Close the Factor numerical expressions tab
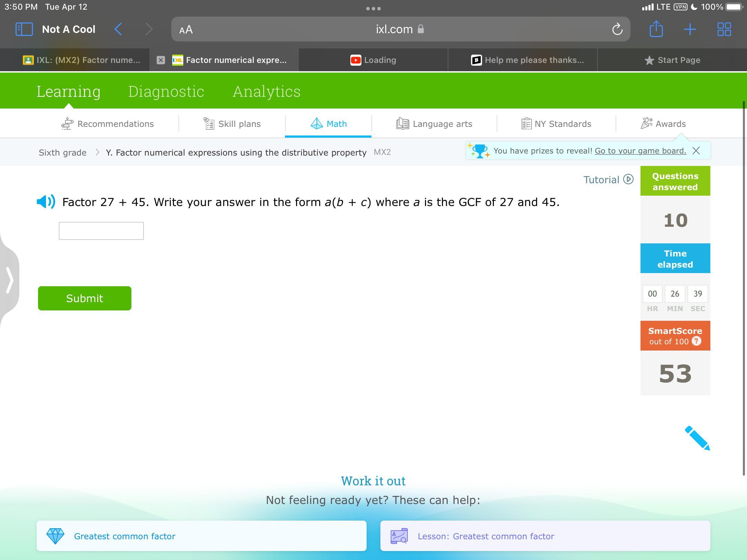The image size is (747, 560). tap(160, 60)
